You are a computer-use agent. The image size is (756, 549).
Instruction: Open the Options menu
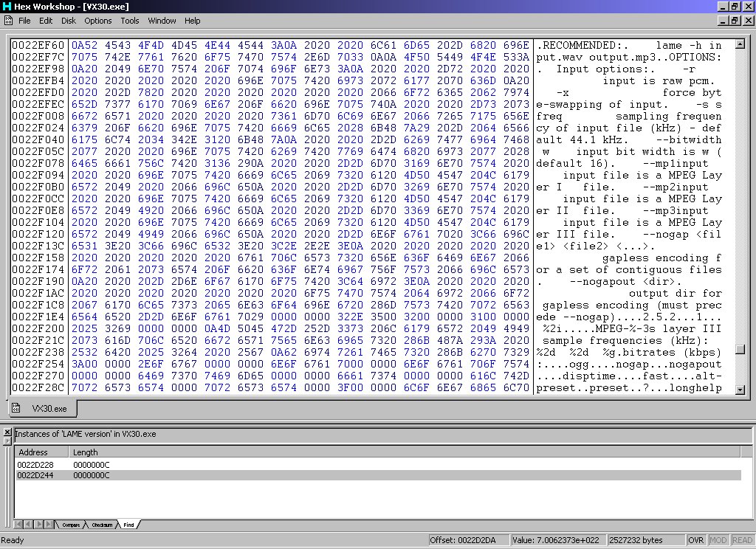(98, 21)
